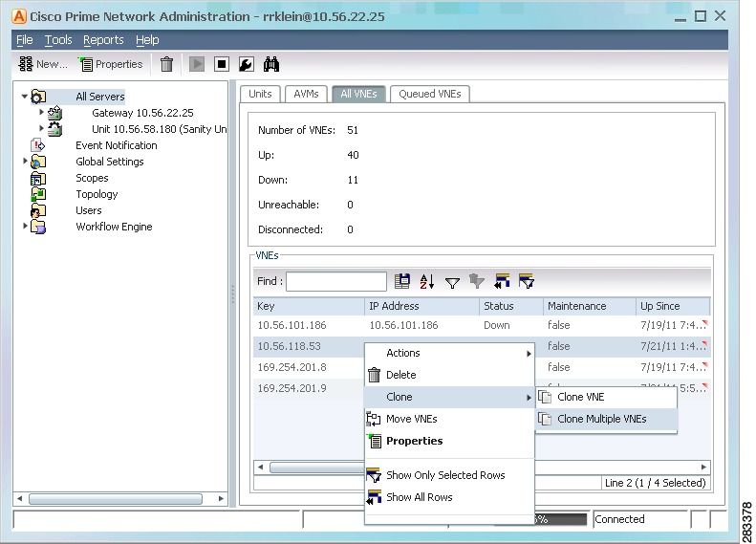Image resolution: width=756 pixels, height=544 pixels.
Task: Click the sort table A-Z icon
Action: click(427, 281)
